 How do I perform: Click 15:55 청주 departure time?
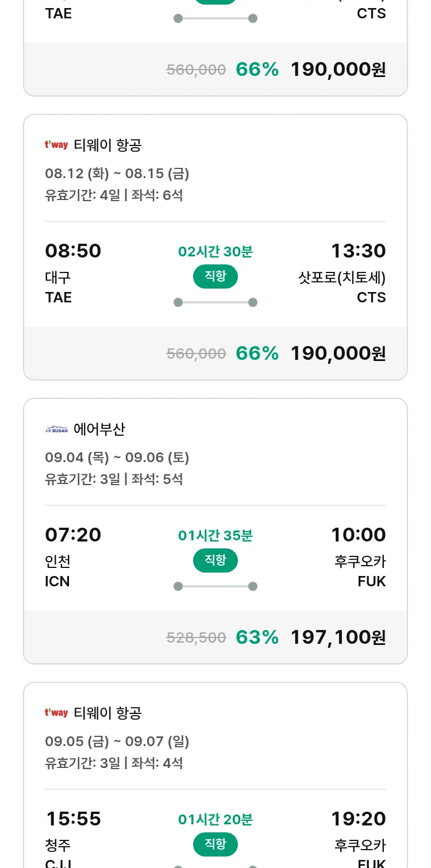(x=73, y=819)
